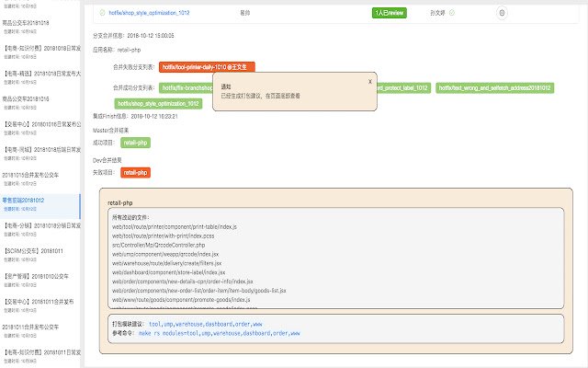This screenshot has width=588, height=368.
Task: Click the check icon next to the reviewer name
Action: click(x=452, y=13)
